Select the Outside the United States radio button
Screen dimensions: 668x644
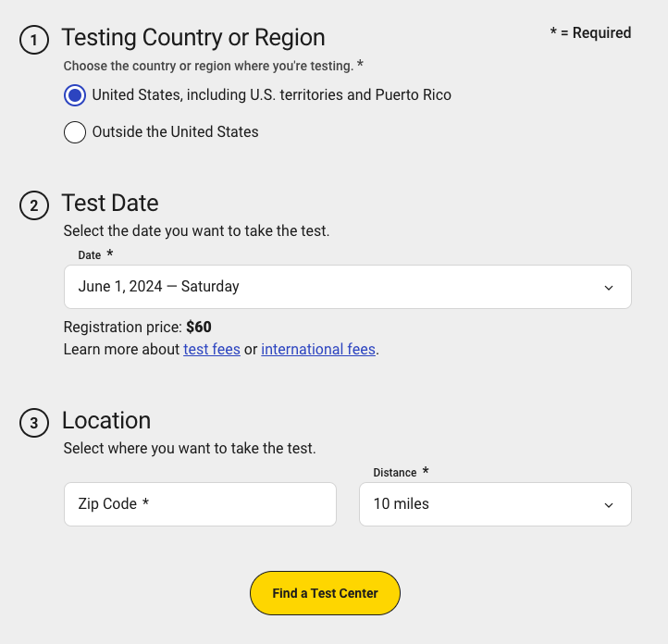tap(75, 132)
